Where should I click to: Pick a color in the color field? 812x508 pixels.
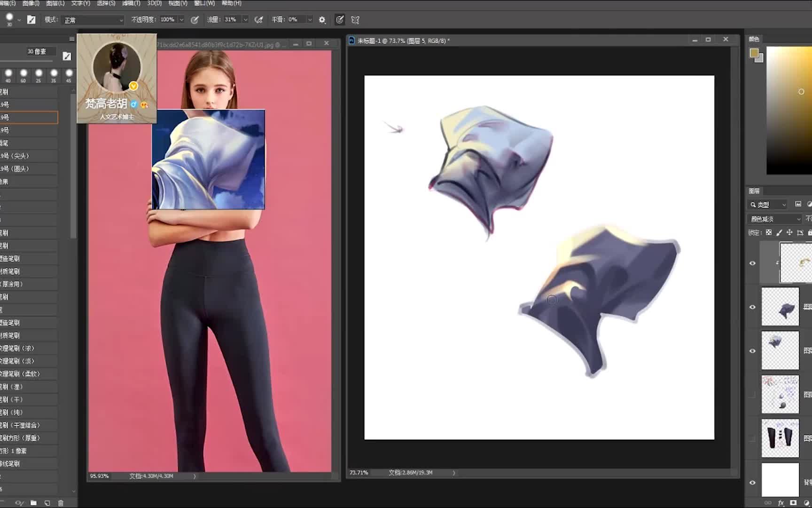789,110
